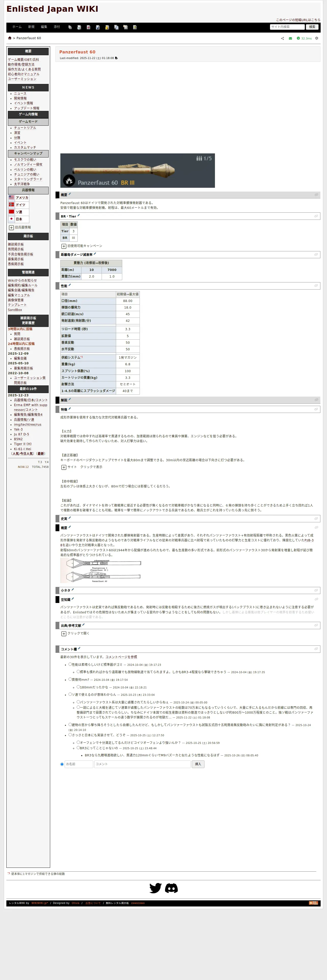This screenshot has height=980, width=327.
Task: Select radio for comment 建物の窓から撃ち降ろそう
Action: tap(70, 724)
